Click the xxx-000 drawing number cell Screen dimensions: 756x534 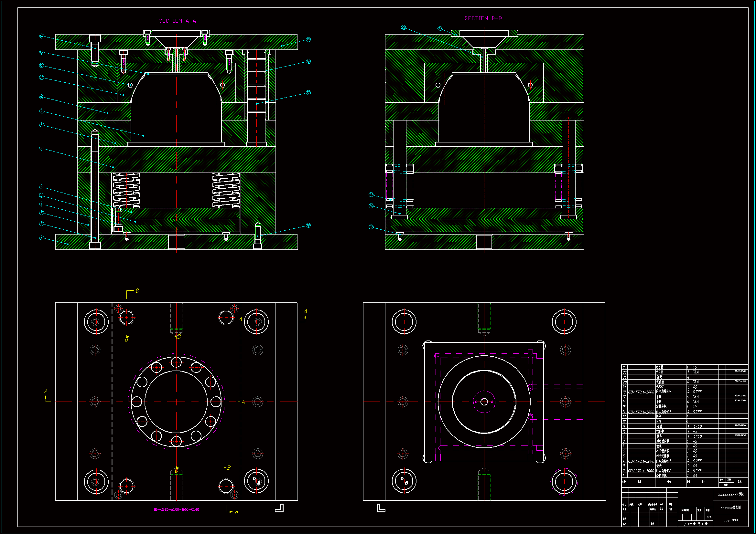point(730,521)
